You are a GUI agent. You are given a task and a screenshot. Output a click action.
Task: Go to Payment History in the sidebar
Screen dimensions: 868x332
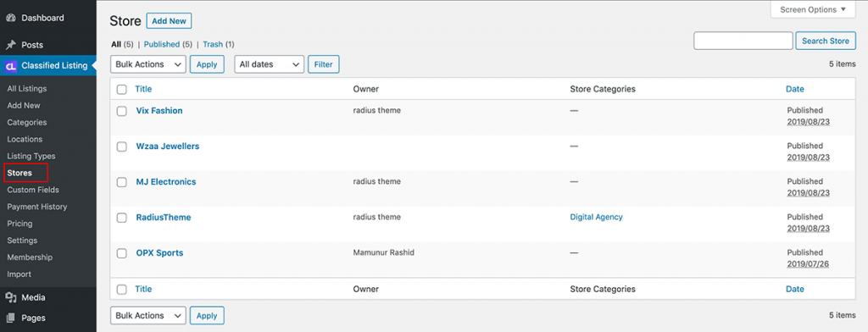[37, 207]
